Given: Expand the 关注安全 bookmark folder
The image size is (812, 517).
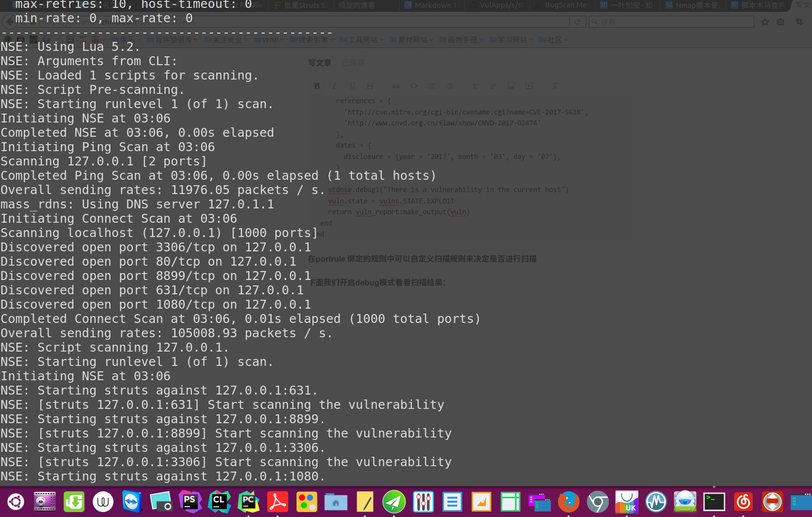Looking at the screenshot, I should click(x=225, y=40).
